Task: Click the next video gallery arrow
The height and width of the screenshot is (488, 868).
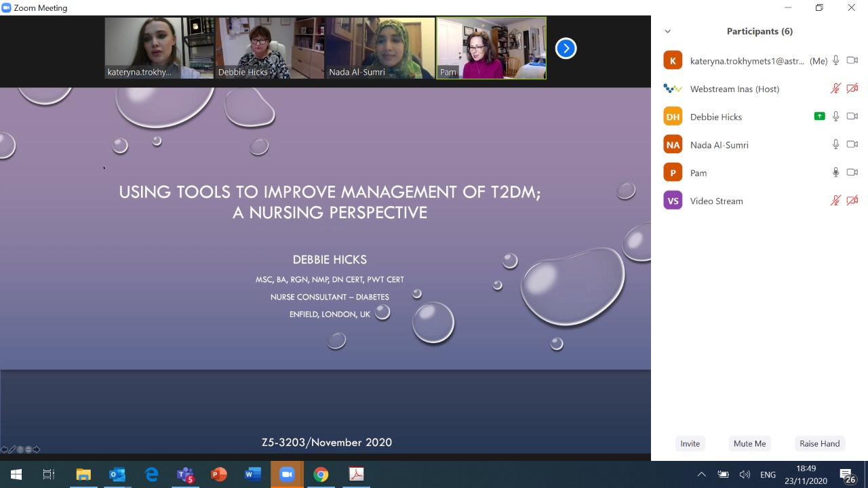Action: [x=566, y=48]
